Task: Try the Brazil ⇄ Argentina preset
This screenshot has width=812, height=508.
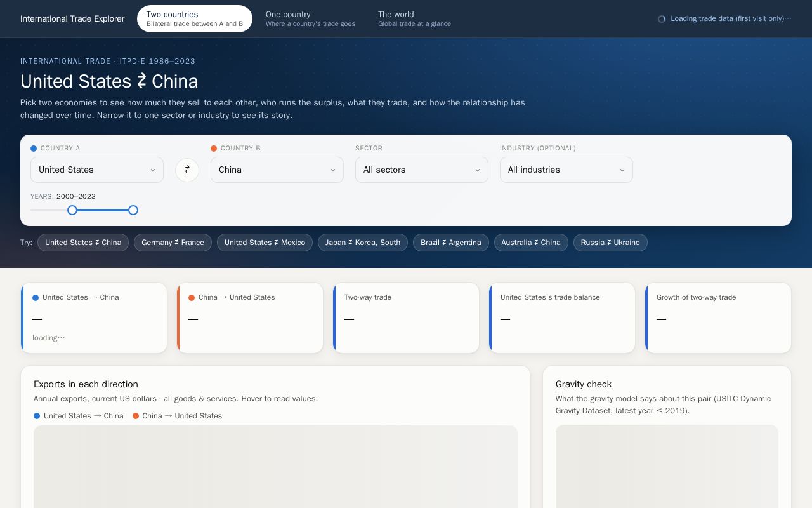Action: click(451, 243)
